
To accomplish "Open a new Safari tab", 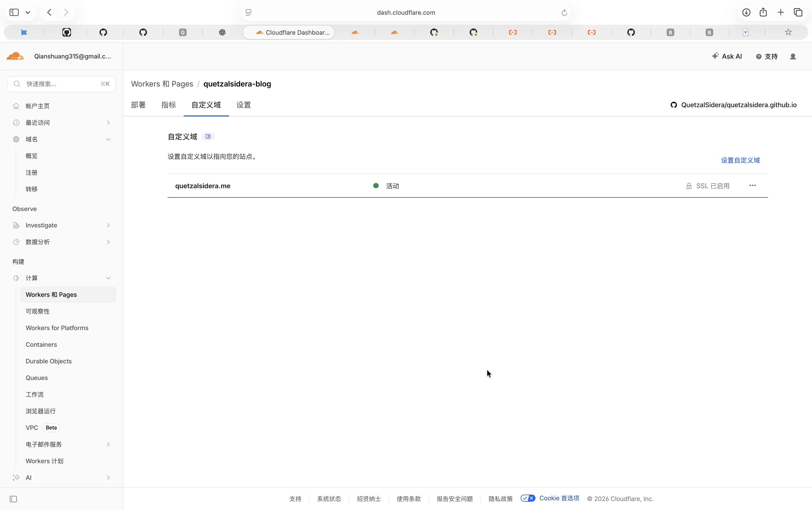I will (x=781, y=13).
